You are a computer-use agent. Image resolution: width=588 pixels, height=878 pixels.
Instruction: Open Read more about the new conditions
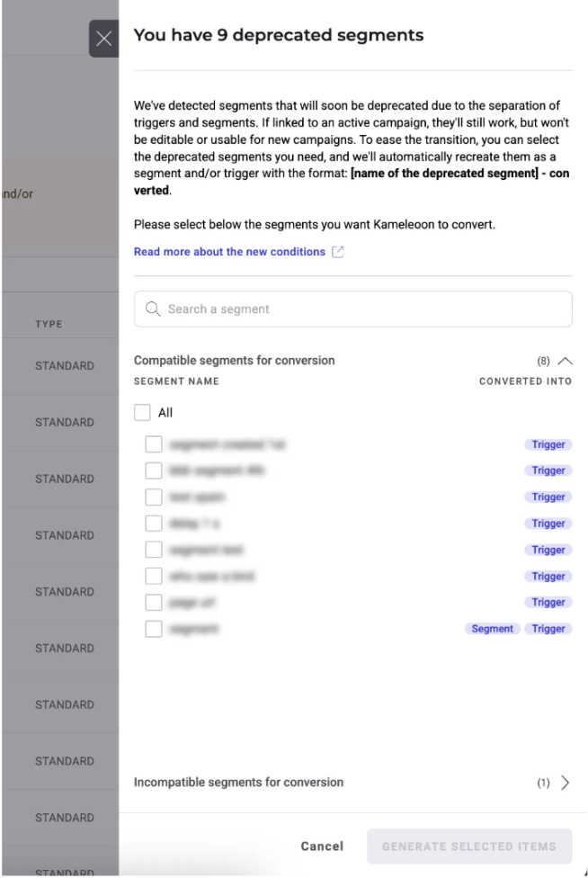point(229,252)
